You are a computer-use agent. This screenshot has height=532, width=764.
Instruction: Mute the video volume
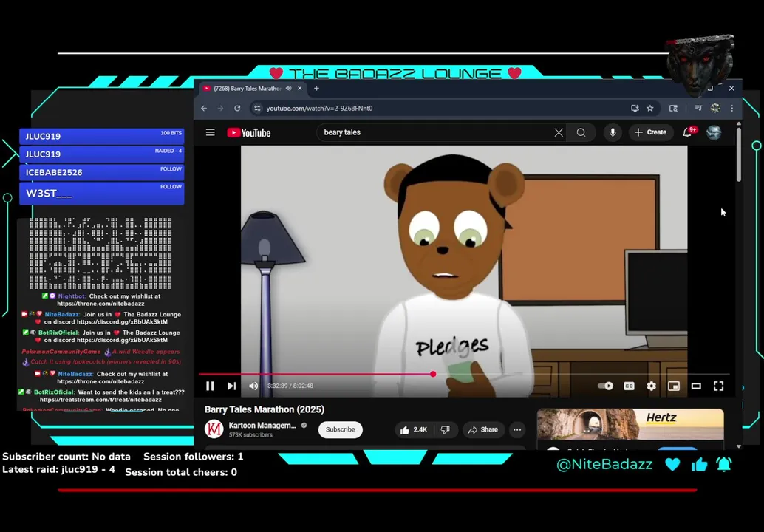click(253, 386)
